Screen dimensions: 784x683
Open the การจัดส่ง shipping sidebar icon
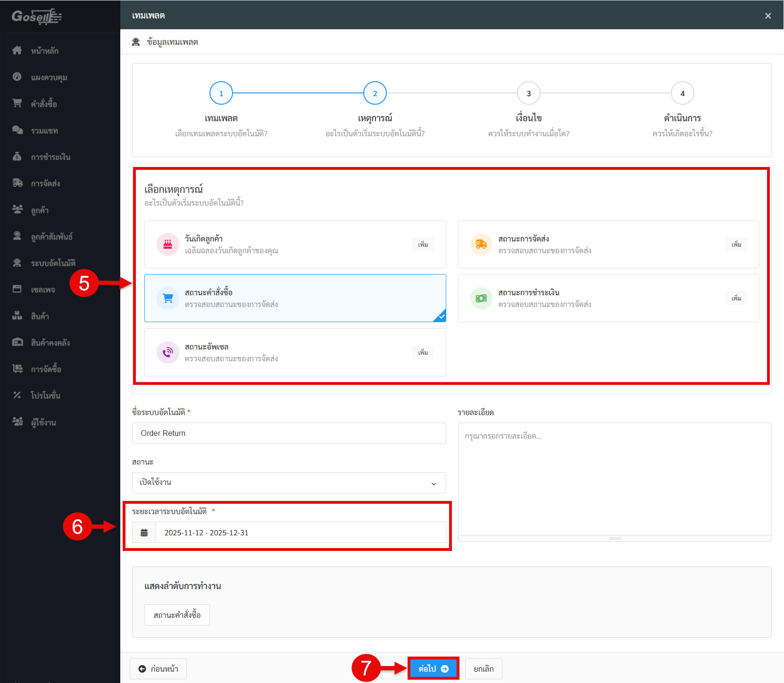coord(17,183)
